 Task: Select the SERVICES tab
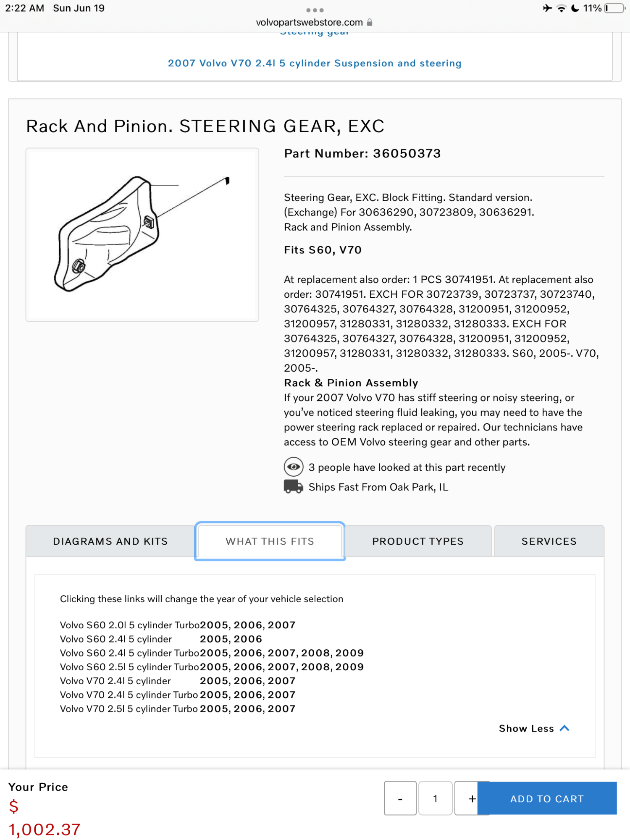point(549,541)
